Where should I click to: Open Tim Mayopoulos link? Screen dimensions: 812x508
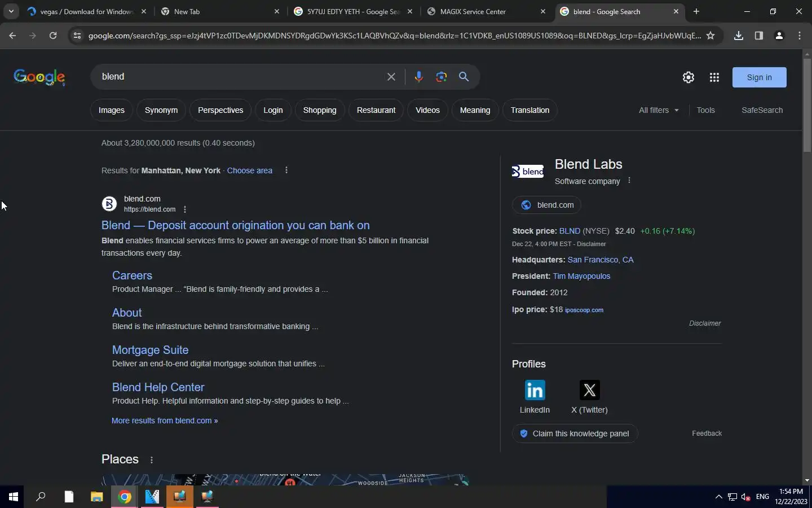(x=581, y=276)
